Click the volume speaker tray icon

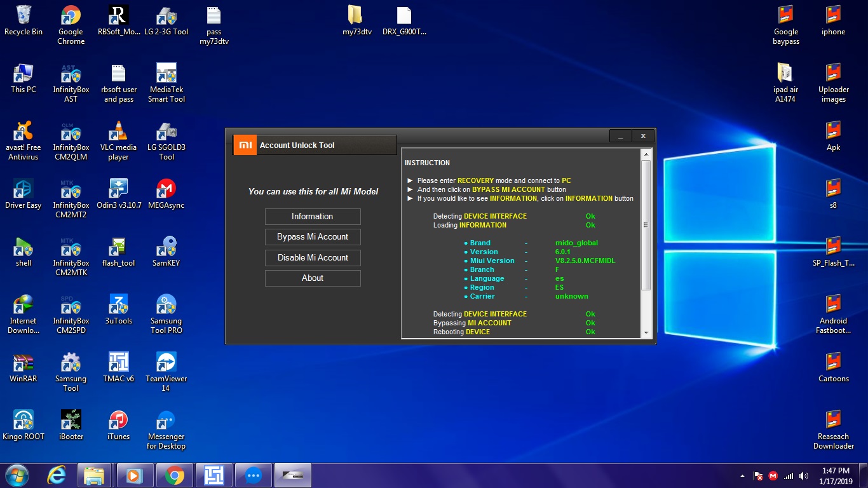click(804, 476)
